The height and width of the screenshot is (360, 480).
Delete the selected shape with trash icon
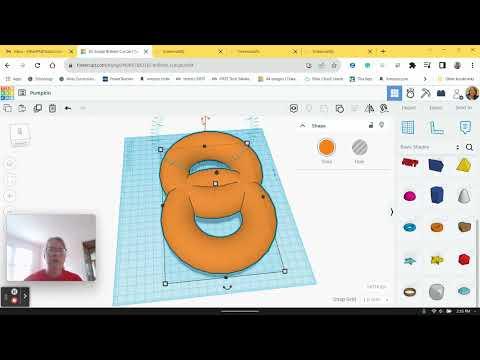[x=52, y=108]
